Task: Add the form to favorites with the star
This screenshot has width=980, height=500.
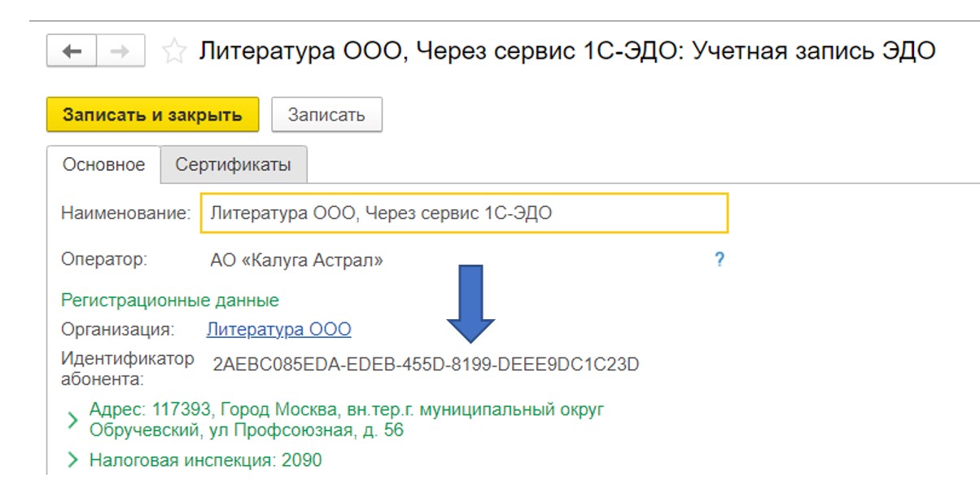Action: (173, 51)
